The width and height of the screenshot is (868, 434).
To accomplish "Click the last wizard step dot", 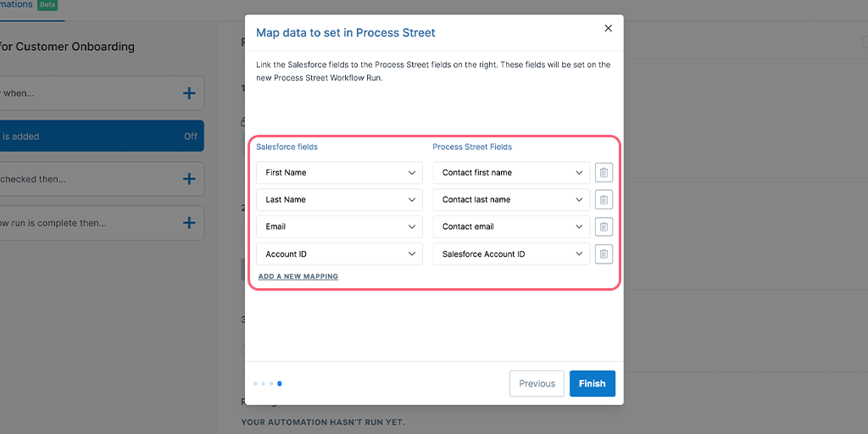I will click(280, 384).
